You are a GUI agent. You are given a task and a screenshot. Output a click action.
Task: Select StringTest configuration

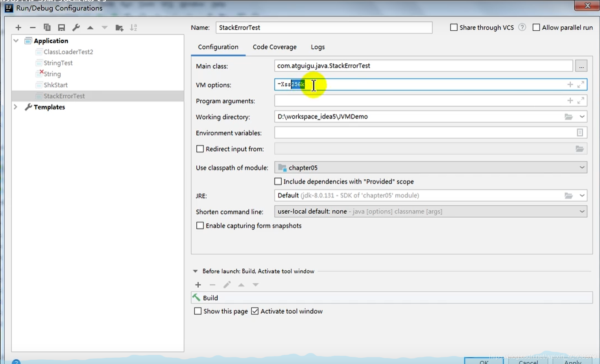pos(58,63)
